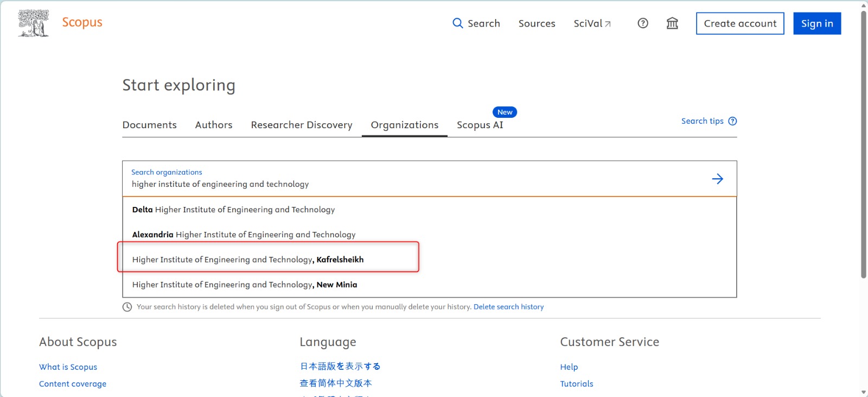Select Alexandria Higher Institute suggestion

pos(429,235)
